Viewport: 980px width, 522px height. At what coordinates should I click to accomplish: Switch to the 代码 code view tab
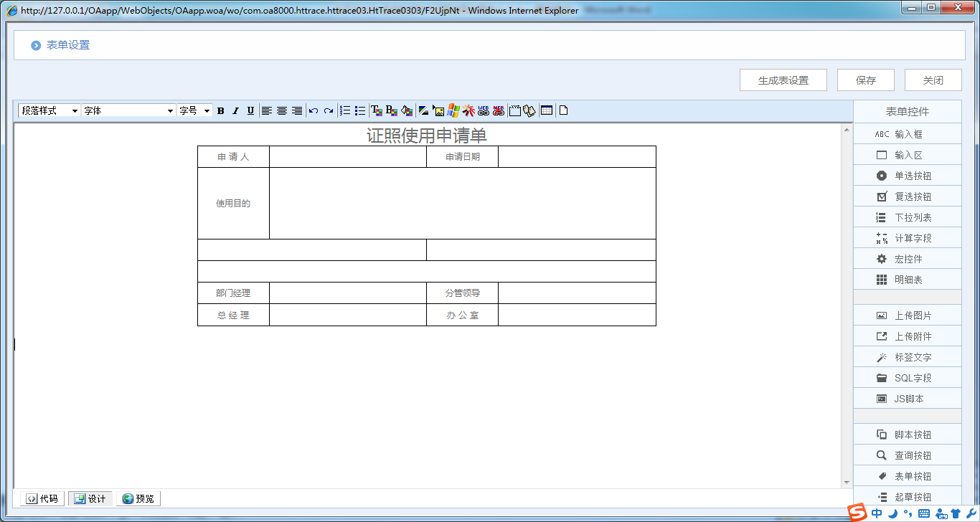pyautogui.click(x=42, y=498)
